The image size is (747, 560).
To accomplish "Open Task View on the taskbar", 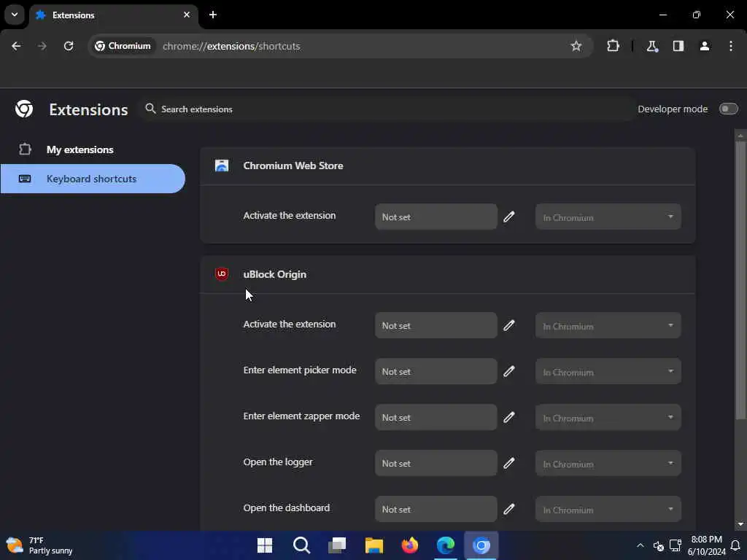I will pos(337,545).
